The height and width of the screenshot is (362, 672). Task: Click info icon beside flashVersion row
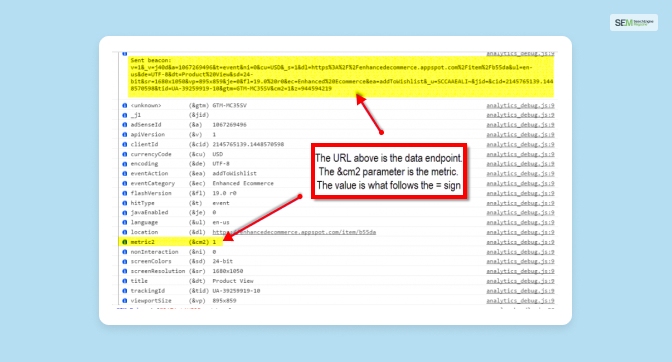pos(125,193)
